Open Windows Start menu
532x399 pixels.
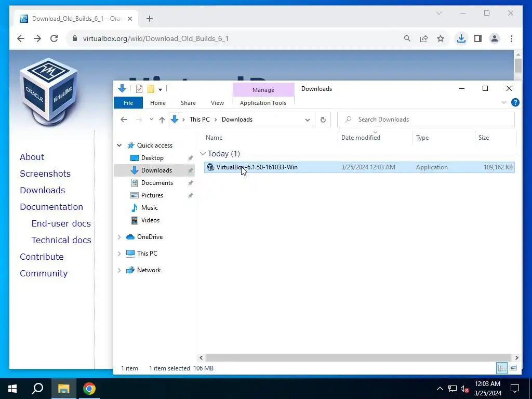pos(12,389)
